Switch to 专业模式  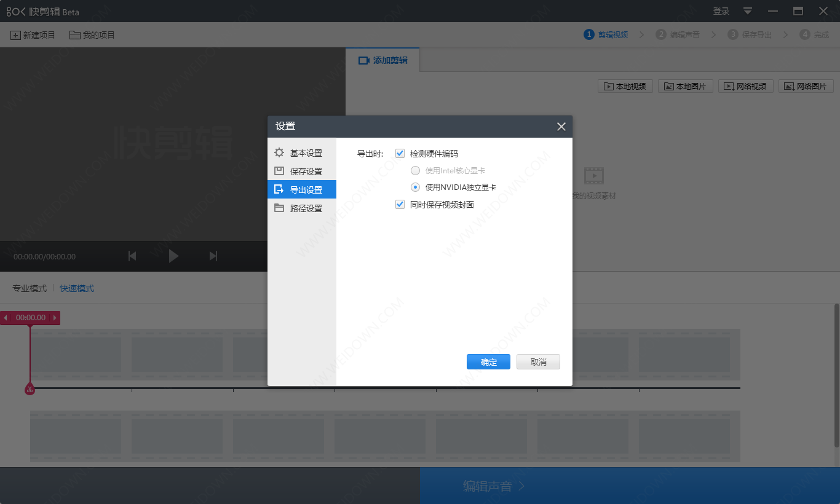pos(30,288)
